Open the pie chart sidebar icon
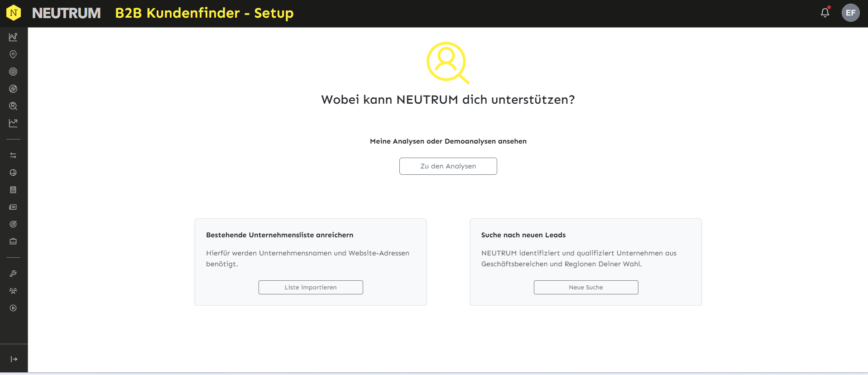Screen dimensions: 868x375 (13, 173)
